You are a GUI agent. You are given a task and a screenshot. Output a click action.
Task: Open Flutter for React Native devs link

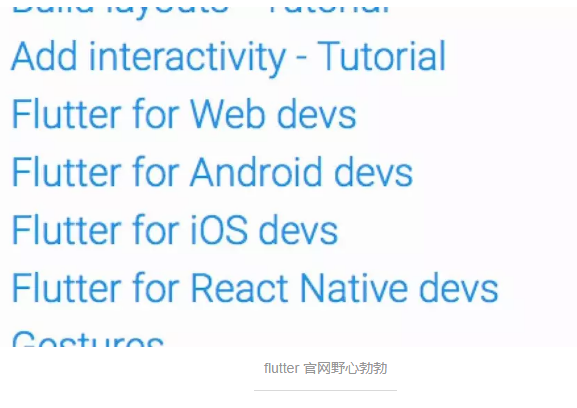tap(255, 288)
